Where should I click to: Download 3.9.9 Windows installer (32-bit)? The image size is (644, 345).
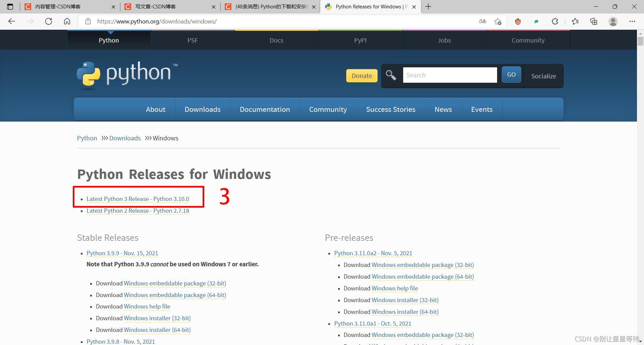tap(157, 318)
